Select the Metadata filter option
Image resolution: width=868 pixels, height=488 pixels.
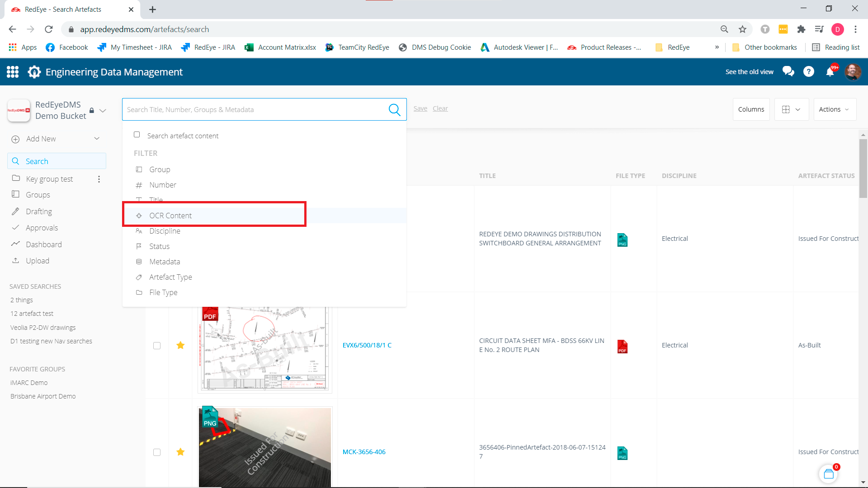tap(264, 262)
